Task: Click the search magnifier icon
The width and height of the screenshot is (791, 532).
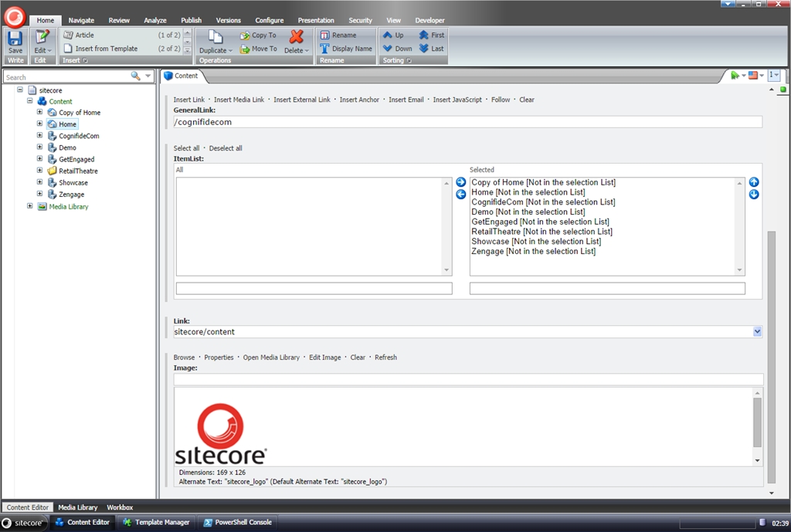Action: coord(135,76)
